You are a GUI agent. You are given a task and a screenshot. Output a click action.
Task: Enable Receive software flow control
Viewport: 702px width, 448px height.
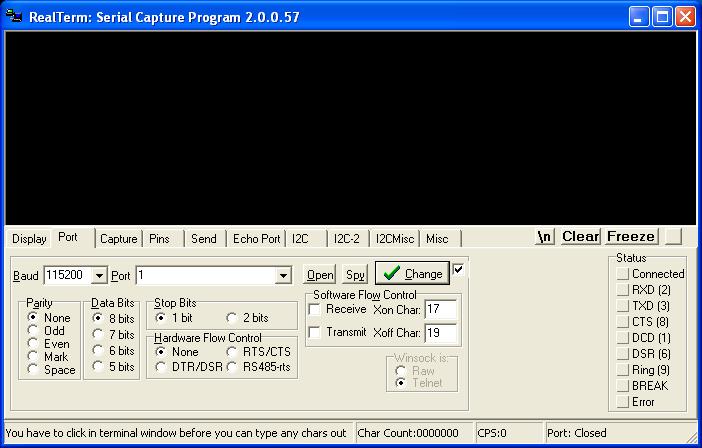pyautogui.click(x=315, y=309)
